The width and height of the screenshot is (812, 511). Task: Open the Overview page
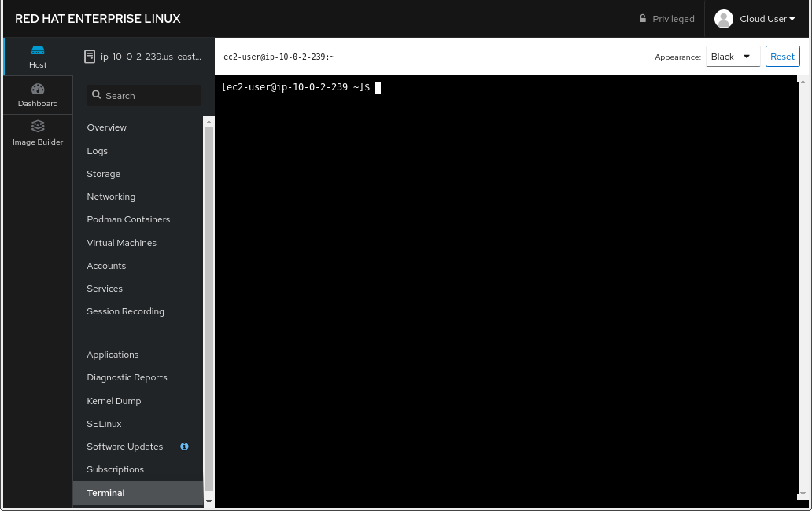point(107,127)
